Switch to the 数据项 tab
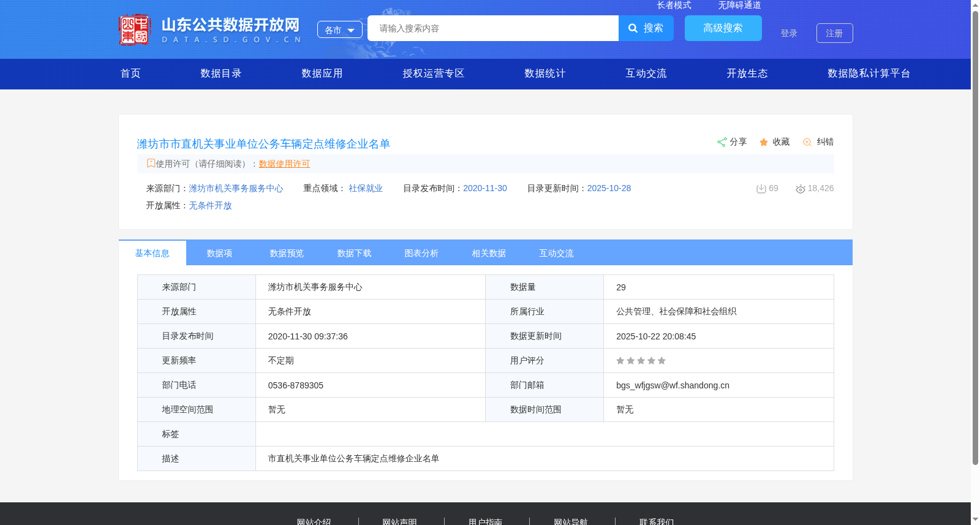Screen dimensions: 980x525 click(220, 253)
